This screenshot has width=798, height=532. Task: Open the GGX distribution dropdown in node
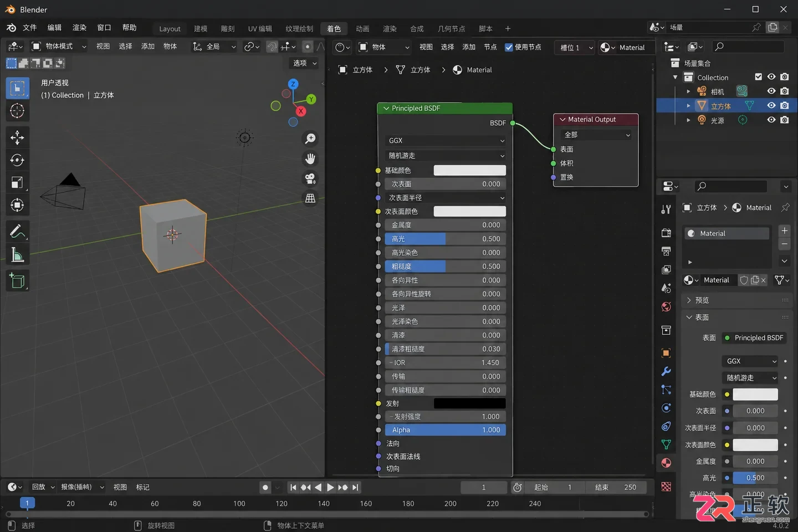click(x=446, y=141)
